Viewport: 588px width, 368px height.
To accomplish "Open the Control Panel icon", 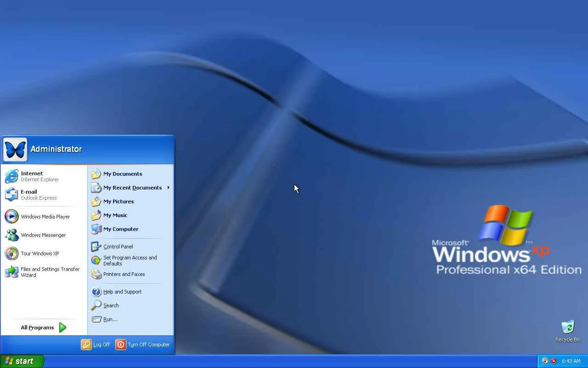I will (96, 247).
